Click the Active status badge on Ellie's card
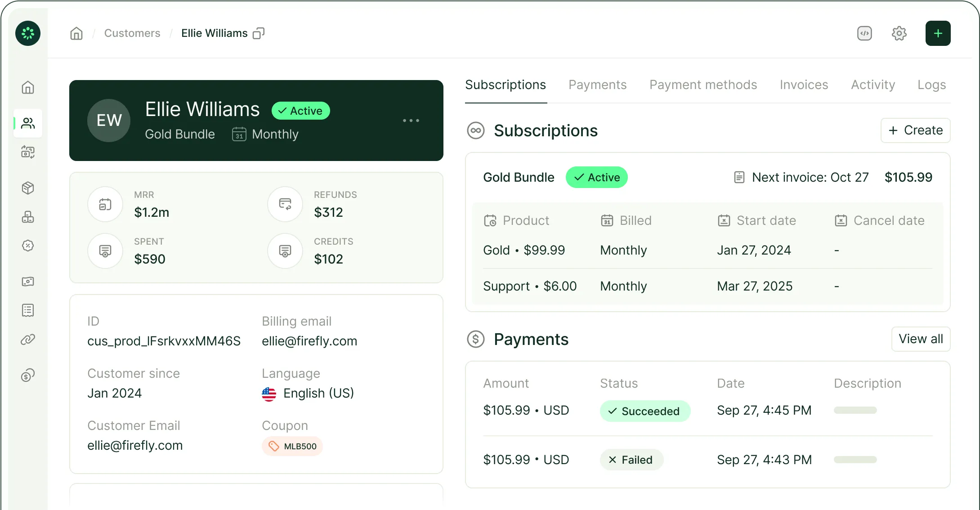This screenshot has height=510, width=980. coord(300,110)
